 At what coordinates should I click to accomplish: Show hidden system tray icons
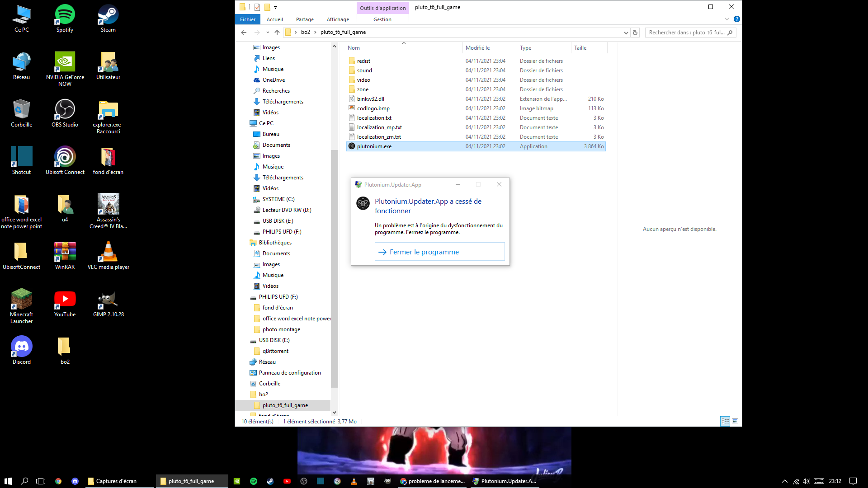(x=785, y=481)
